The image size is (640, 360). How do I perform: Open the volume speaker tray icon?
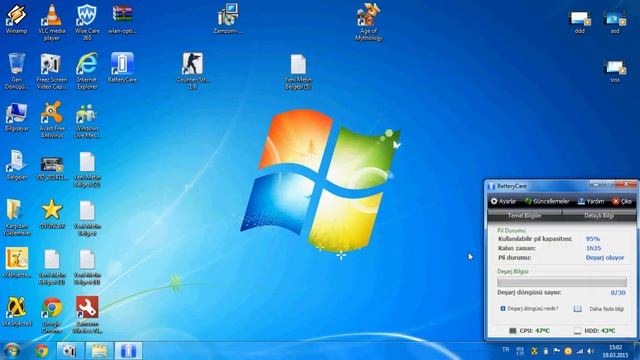(591, 351)
